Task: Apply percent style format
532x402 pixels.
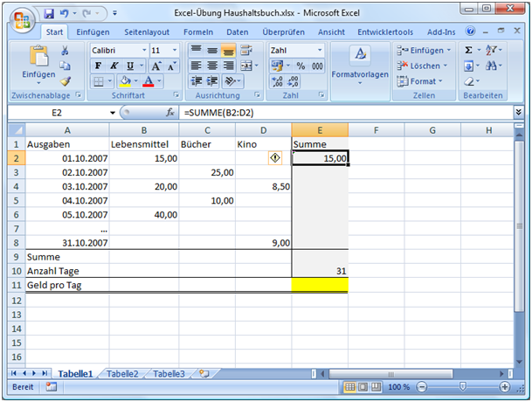Action: [x=301, y=66]
